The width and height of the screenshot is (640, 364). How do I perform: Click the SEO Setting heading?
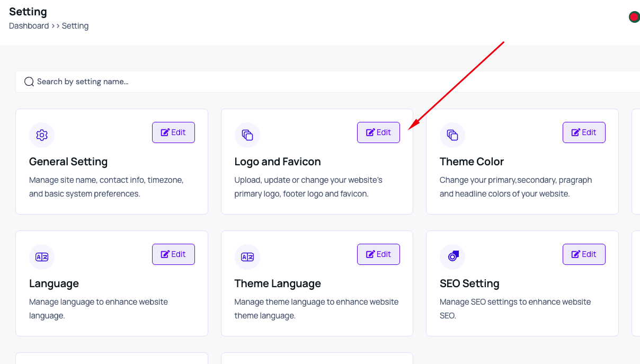[x=469, y=283]
